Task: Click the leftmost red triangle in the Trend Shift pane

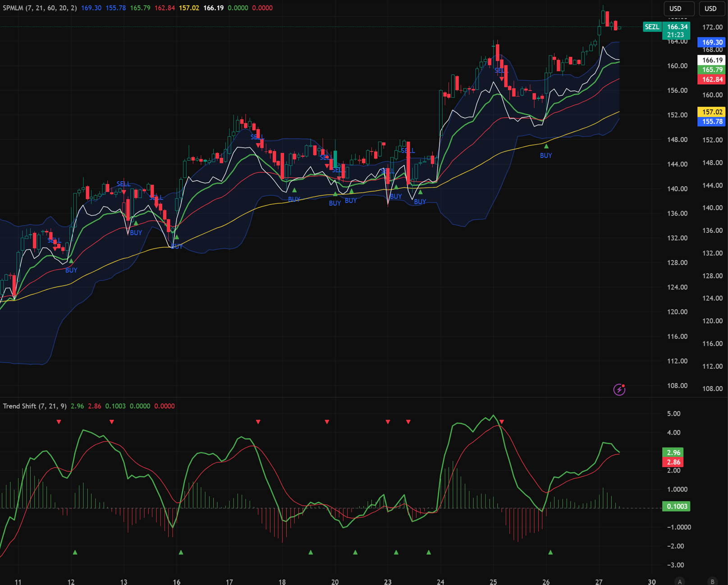Action: pos(59,422)
